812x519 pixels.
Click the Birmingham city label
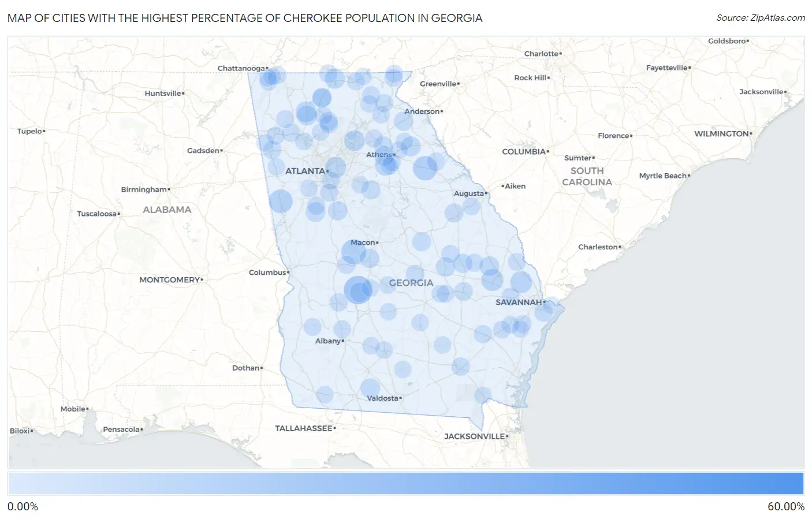point(144,189)
